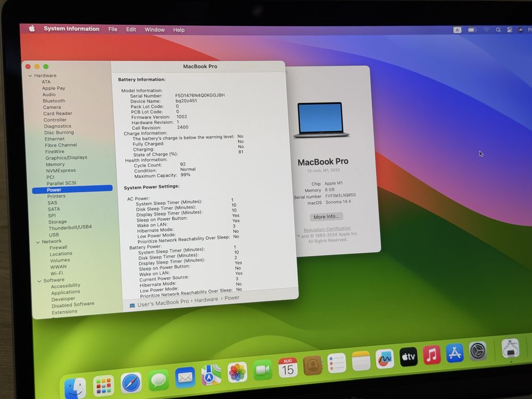Open Calendar showing Aug 15
This screenshot has width=532, height=399.
[x=288, y=368]
